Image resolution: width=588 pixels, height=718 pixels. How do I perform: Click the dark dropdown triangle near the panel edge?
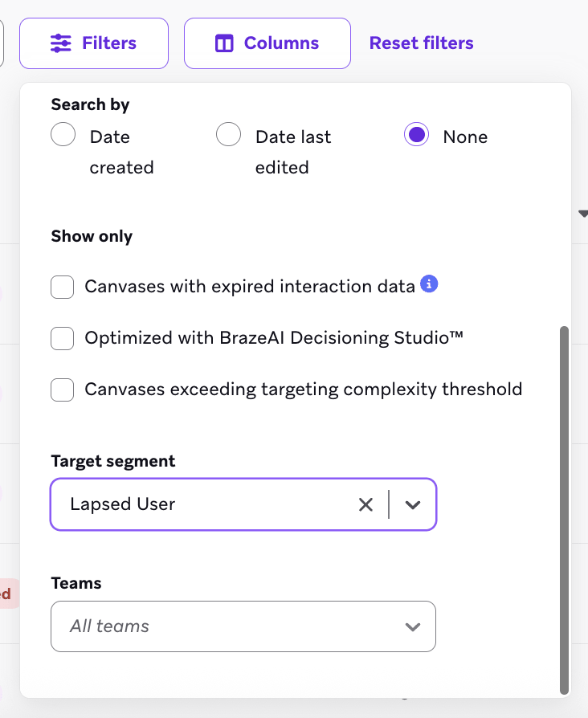(582, 214)
